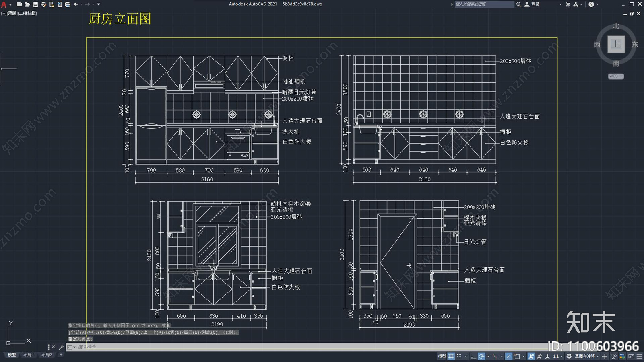Viewport: 644px width, 362px height.
Task: Add a new layout with plus tab
Action: pyautogui.click(x=61, y=355)
